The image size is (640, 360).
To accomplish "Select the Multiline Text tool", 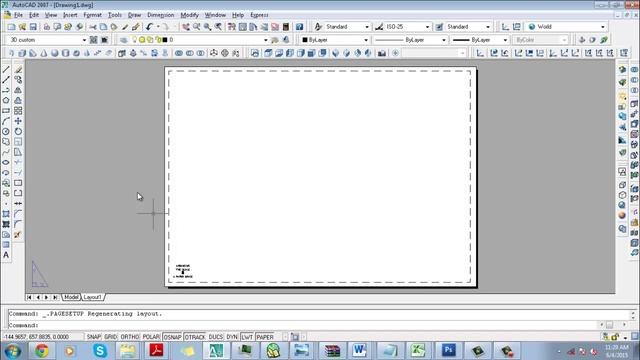I will (x=6, y=255).
